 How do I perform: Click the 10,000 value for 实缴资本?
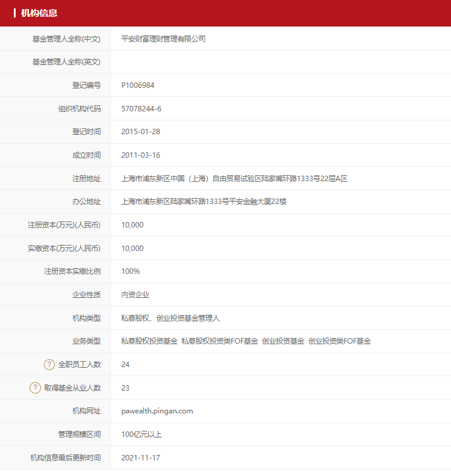[x=132, y=249]
